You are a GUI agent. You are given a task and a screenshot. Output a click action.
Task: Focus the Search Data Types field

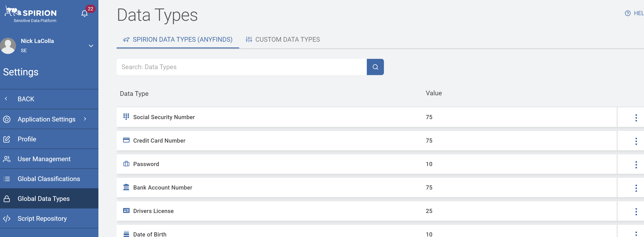(241, 67)
